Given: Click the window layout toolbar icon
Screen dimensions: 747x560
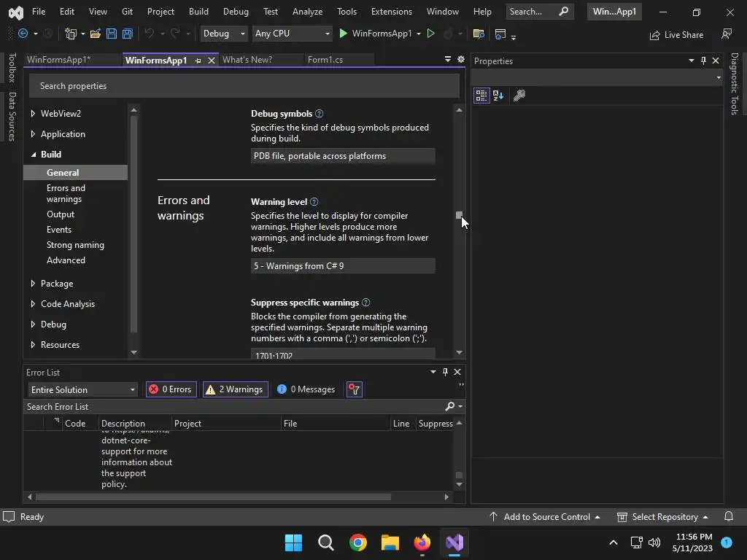Looking at the screenshot, I should 500,34.
